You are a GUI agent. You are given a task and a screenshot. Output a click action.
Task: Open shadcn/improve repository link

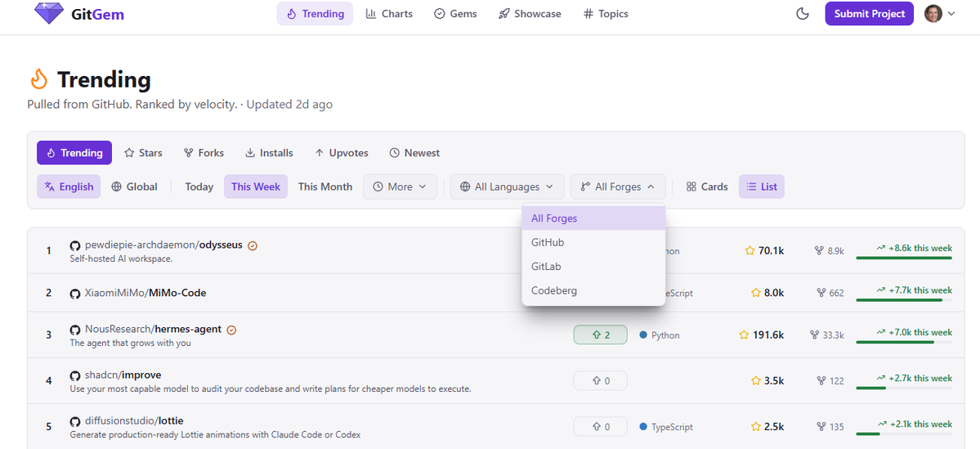123,375
